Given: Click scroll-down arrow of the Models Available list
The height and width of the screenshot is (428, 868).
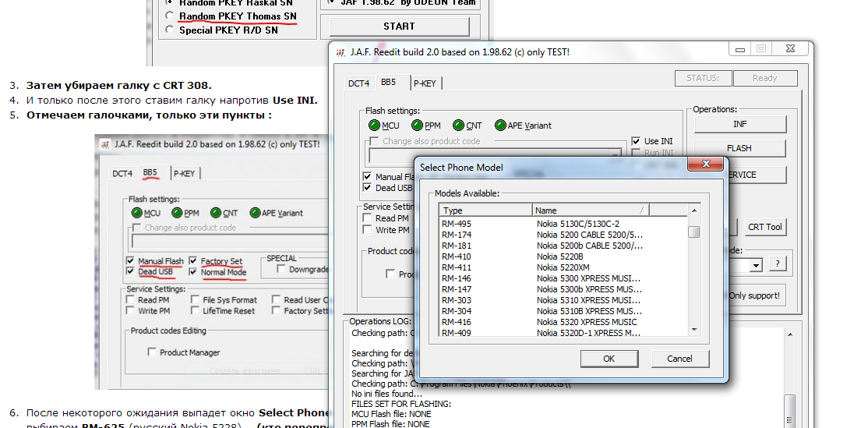Looking at the screenshot, I should [693, 330].
